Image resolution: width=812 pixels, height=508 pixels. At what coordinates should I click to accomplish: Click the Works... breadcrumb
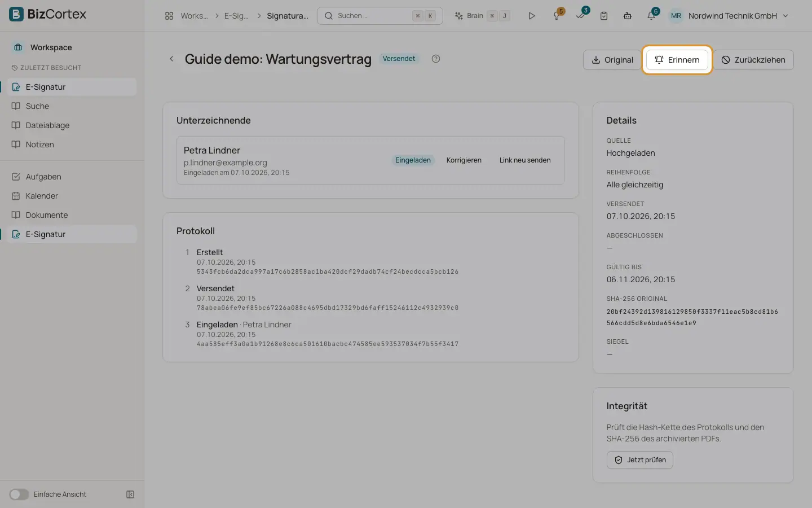[x=194, y=16]
